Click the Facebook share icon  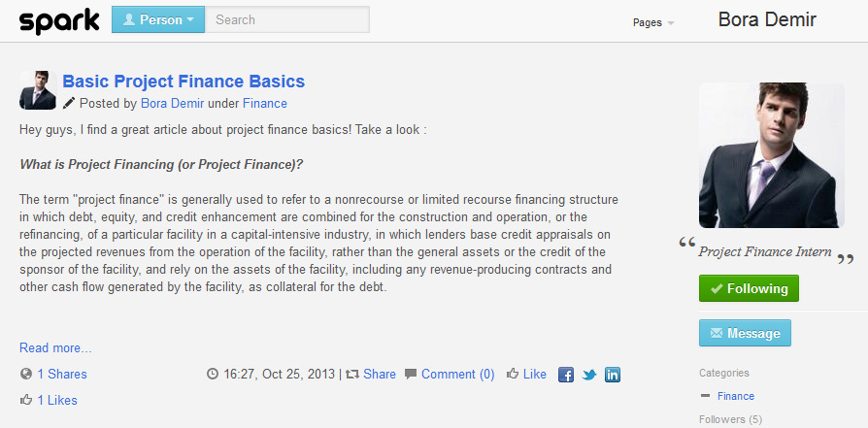[x=565, y=375]
